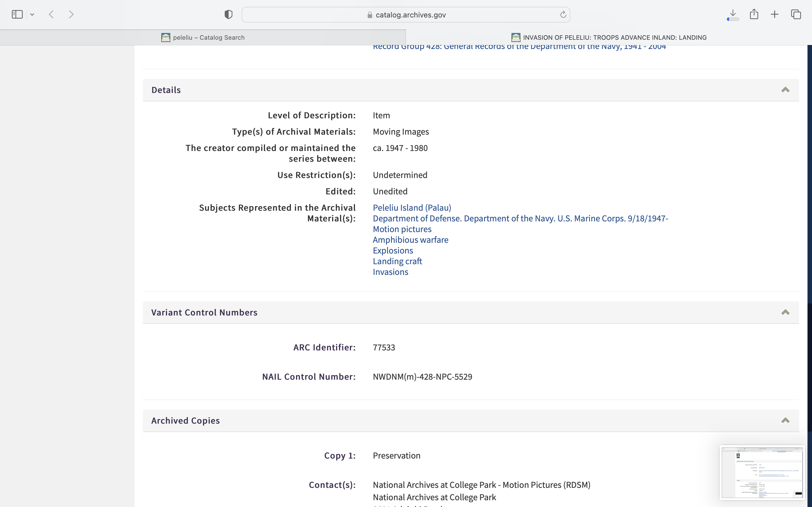Image resolution: width=812 pixels, height=507 pixels.
Task: Open the Share menu icon
Action: click(754, 14)
